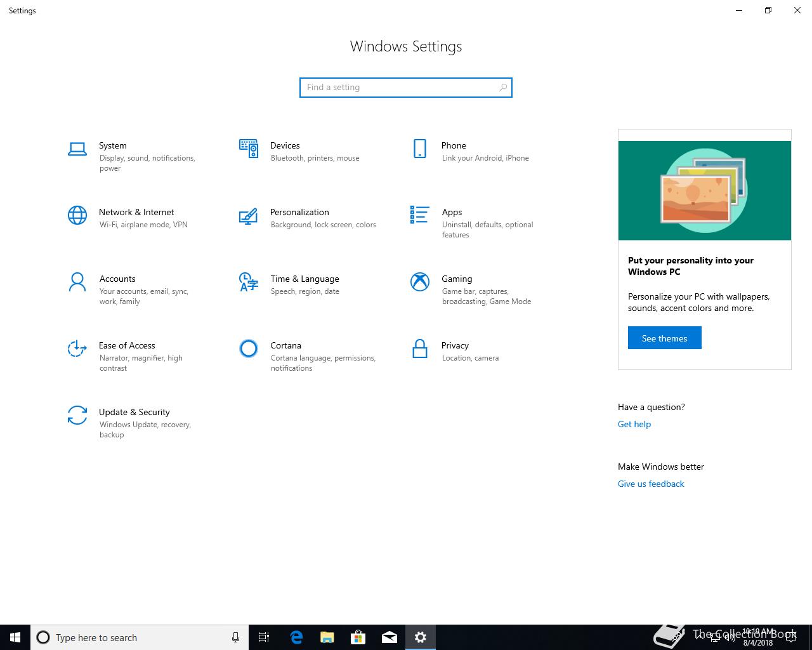Click 'Link your Android, iPhone' description

tap(485, 158)
